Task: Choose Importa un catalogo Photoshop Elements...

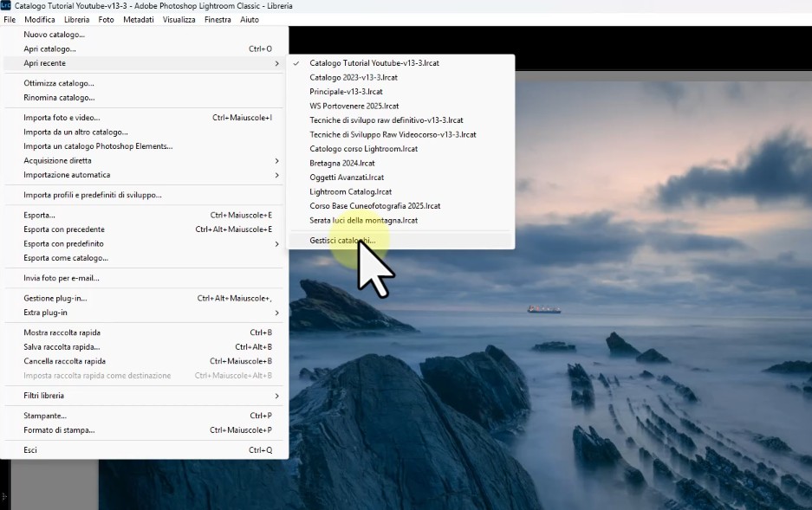Action: (x=144, y=146)
